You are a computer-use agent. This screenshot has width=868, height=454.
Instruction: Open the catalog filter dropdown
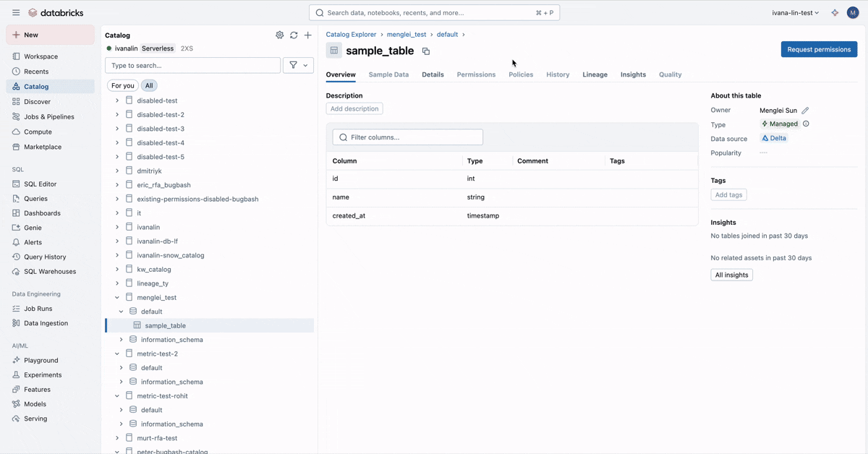[x=298, y=65]
